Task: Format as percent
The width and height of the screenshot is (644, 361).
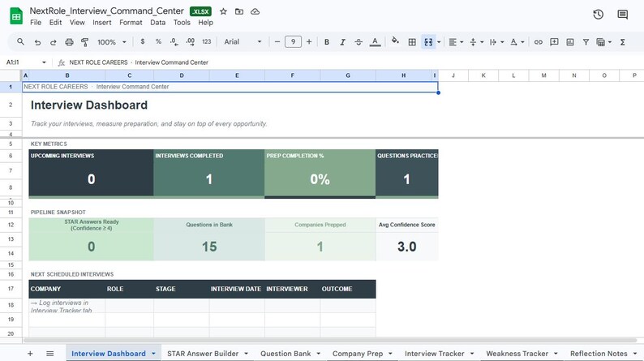Action: click(x=158, y=41)
